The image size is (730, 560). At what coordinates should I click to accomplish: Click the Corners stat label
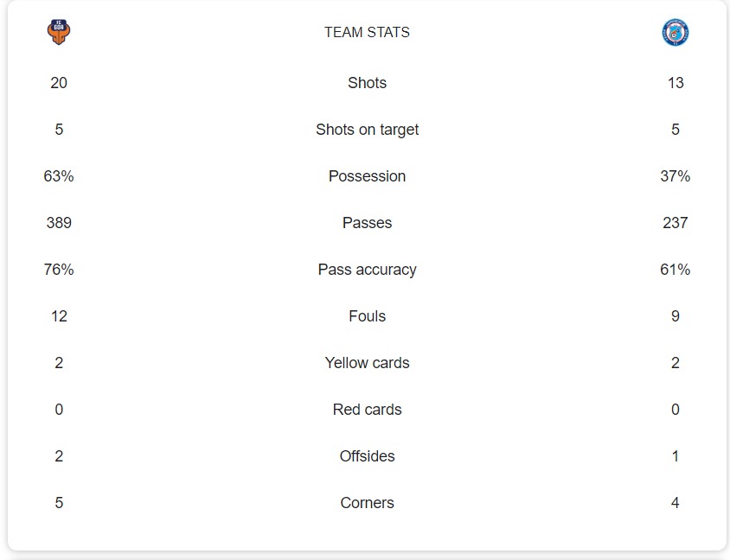(x=367, y=503)
